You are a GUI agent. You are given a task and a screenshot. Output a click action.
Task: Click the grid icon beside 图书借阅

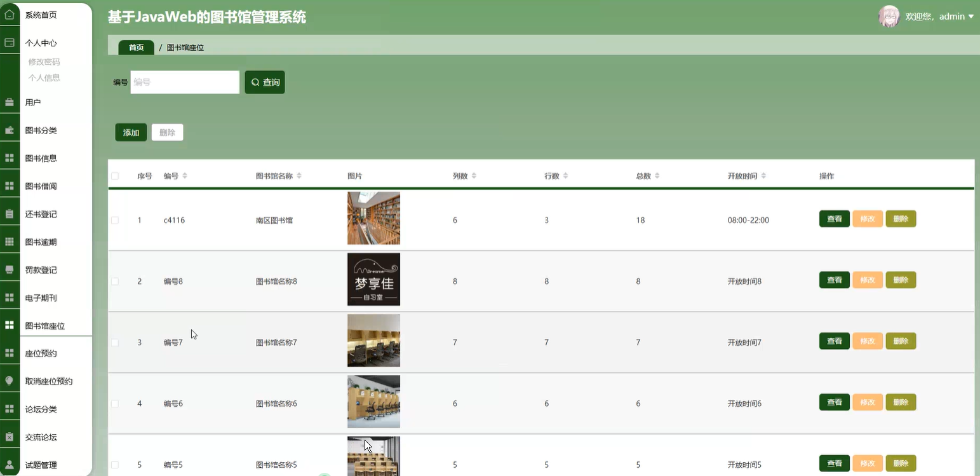tap(10, 186)
